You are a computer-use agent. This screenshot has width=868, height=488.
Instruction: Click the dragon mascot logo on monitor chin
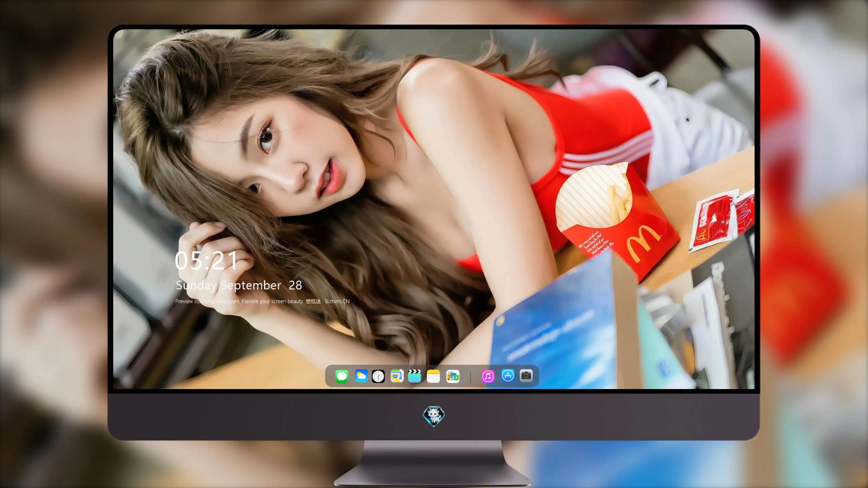[x=434, y=416]
